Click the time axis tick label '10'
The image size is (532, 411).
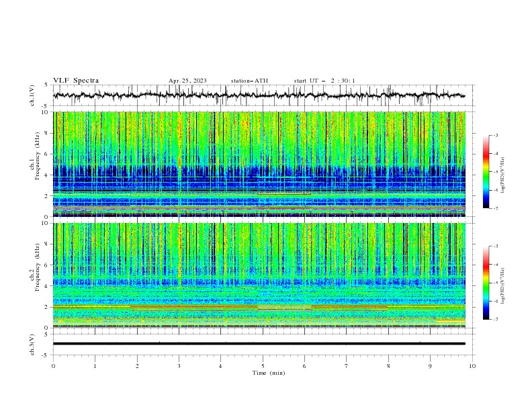pos(472,366)
